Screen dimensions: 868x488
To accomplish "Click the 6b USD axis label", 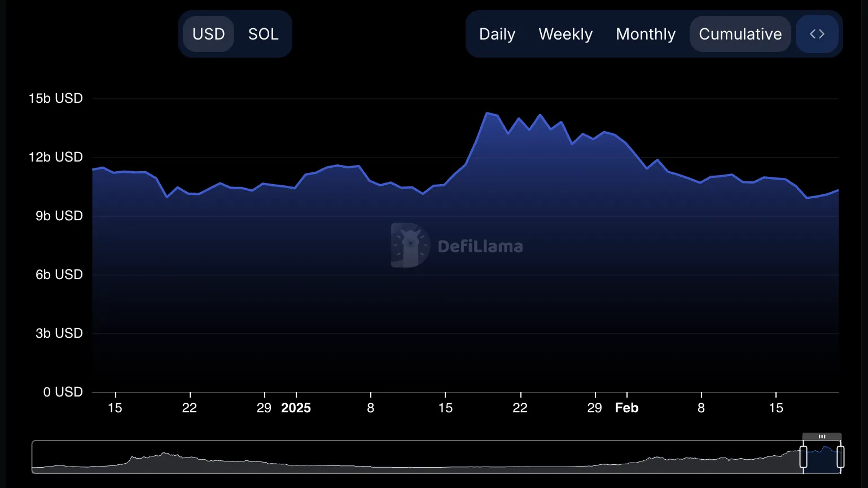I will point(59,274).
